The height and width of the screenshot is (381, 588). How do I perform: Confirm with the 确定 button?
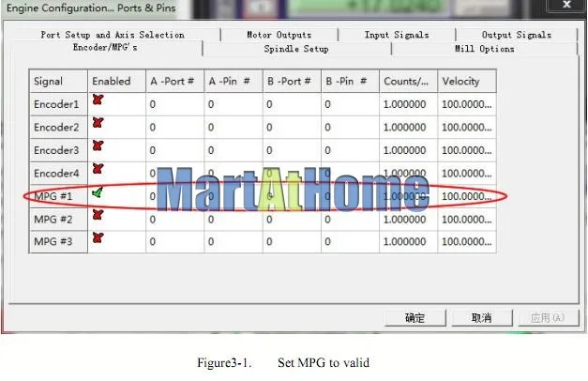[415, 318]
